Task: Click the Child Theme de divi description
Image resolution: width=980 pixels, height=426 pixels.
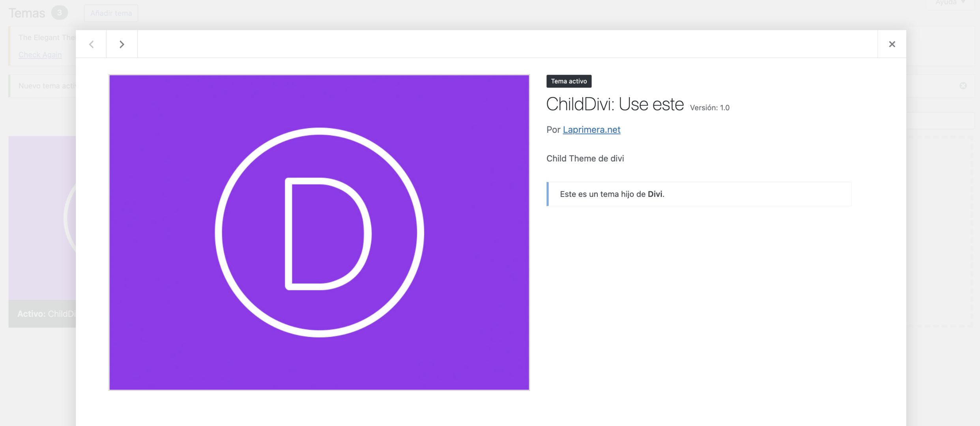Action: point(585,159)
